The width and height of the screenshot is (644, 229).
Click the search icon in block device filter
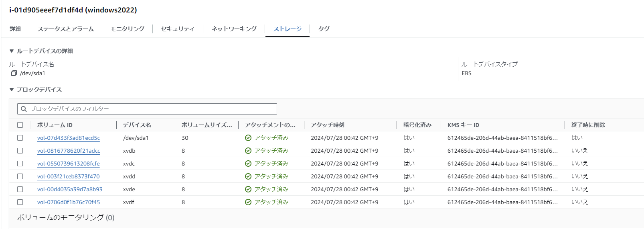24,109
